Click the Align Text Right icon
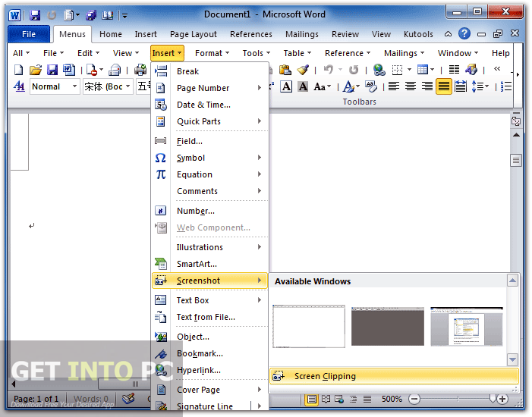The height and width of the screenshot is (417, 532). pos(427,86)
